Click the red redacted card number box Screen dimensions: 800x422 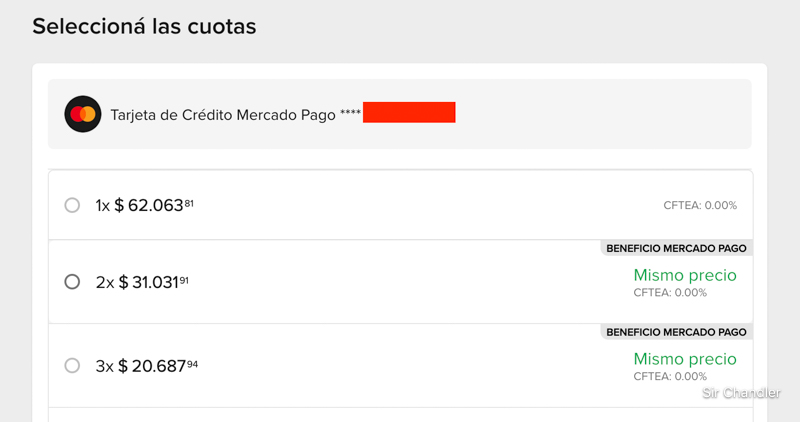(x=409, y=112)
